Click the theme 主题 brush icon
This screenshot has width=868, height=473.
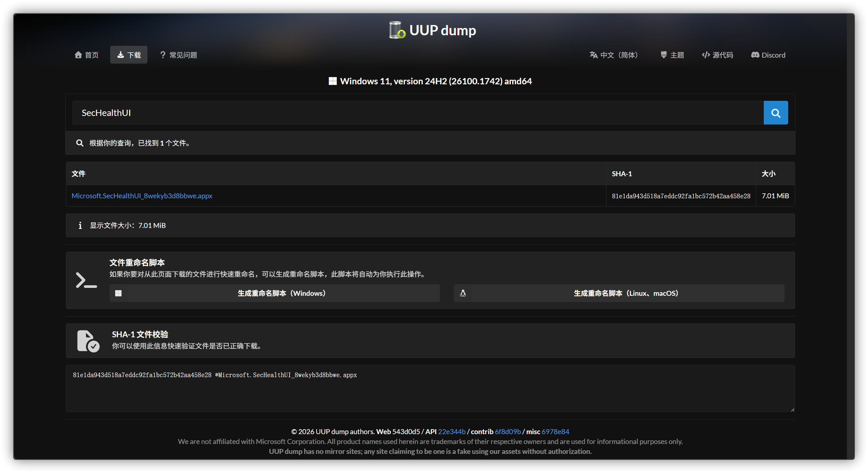point(664,55)
